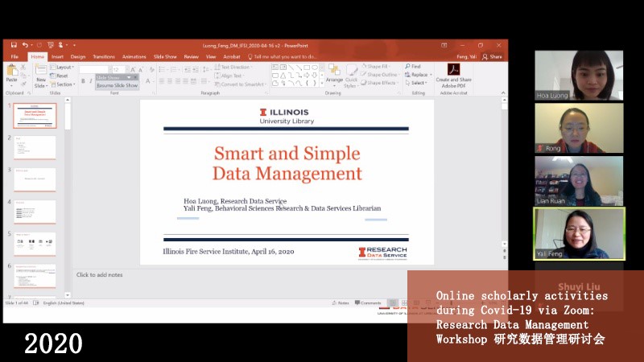Expand Text Direction options

click(233, 67)
